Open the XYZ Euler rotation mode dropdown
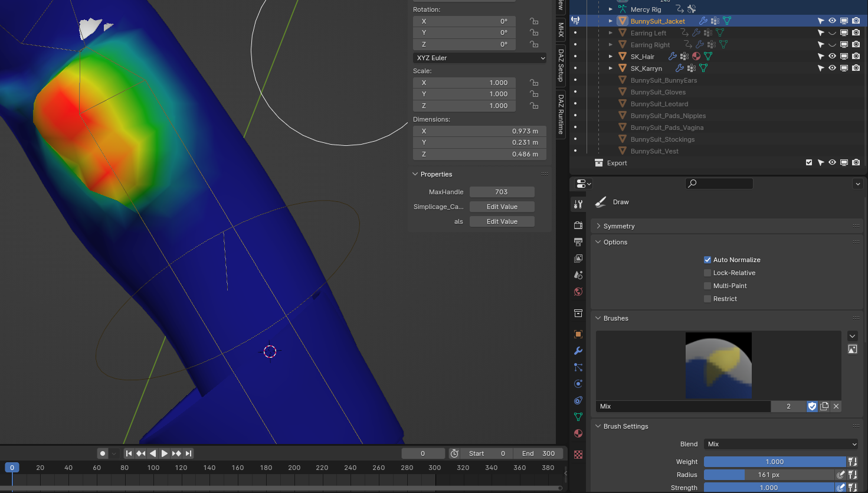868x493 pixels. (480, 58)
